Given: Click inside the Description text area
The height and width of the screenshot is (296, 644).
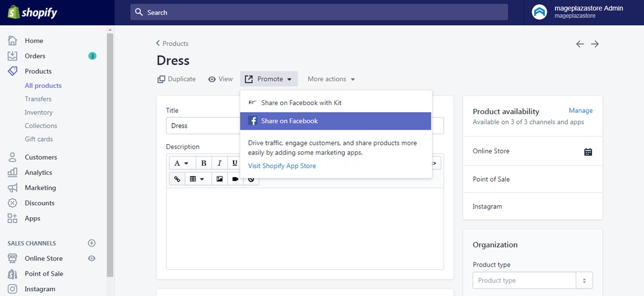Looking at the screenshot, I should pyautogui.click(x=305, y=228).
